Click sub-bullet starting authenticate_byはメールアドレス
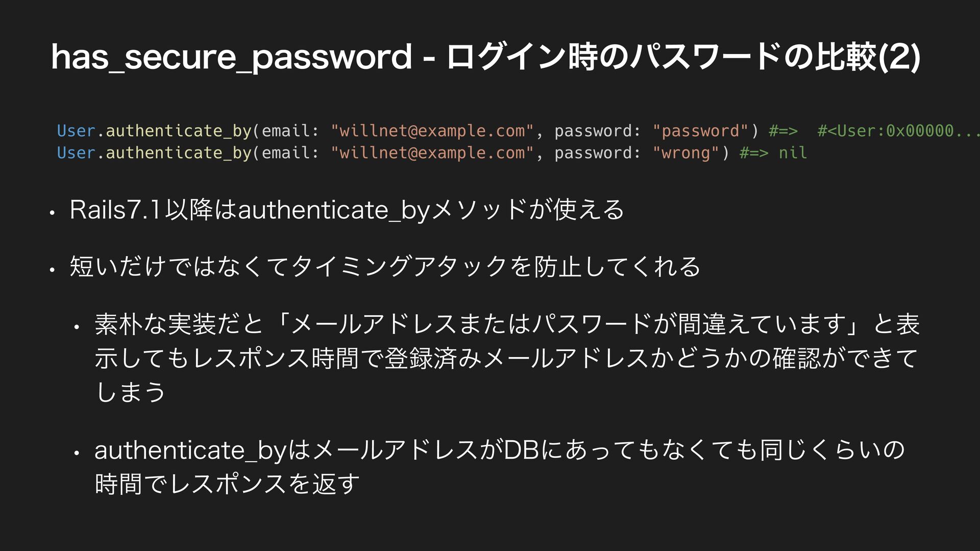This screenshot has height=551, width=980. (x=500, y=449)
